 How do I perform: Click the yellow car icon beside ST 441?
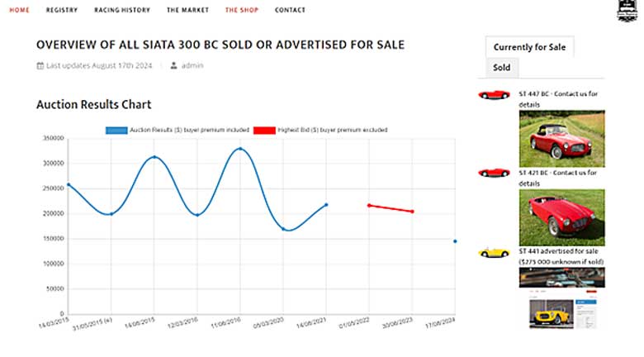tap(494, 252)
